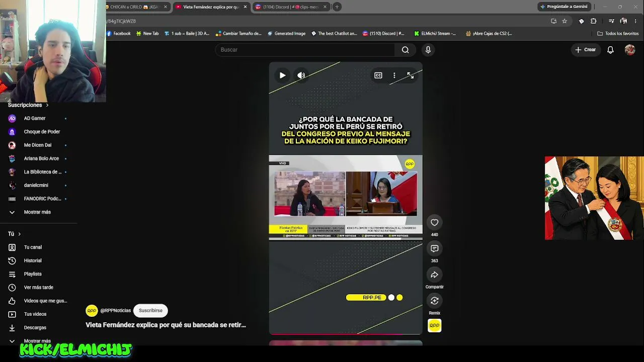Open the Chrome profile avatar

tap(624, 21)
